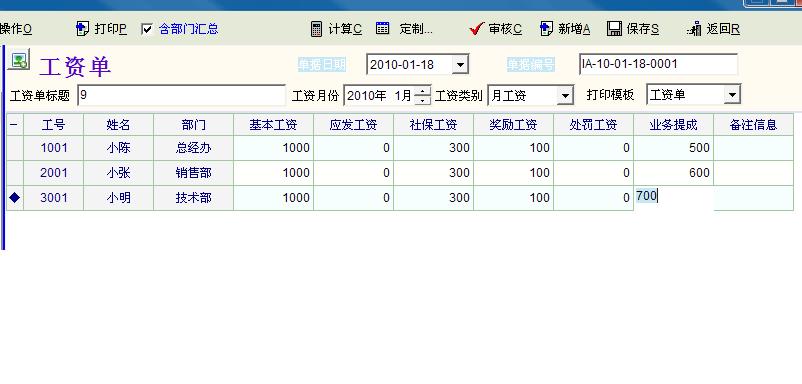
Task: Click the calculator icon for 计算C
Action: (x=317, y=29)
